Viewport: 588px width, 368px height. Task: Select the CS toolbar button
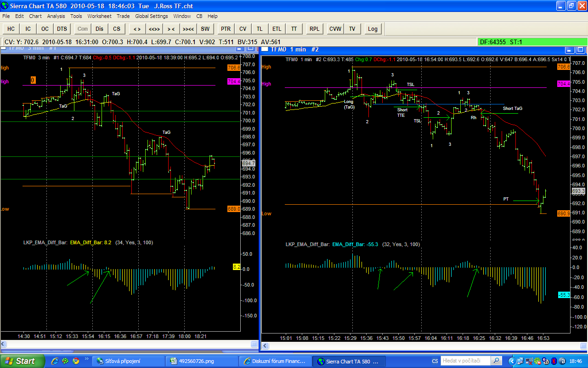coord(117,29)
